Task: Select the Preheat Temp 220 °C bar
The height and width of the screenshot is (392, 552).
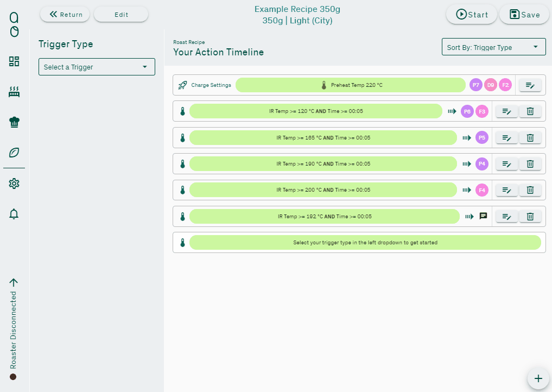Action: coord(351,85)
